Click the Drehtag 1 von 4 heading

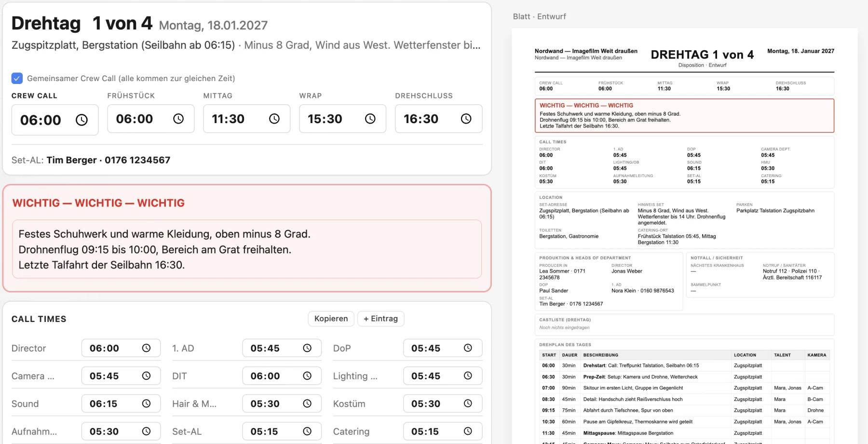pos(82,23)
